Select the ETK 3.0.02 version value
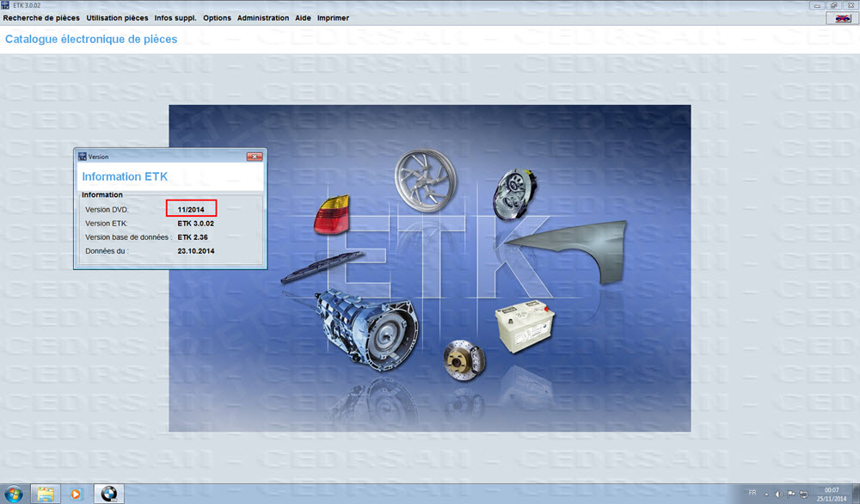Image resolution: width=860 pixels, height=504 pixels. tap(196, 224)
